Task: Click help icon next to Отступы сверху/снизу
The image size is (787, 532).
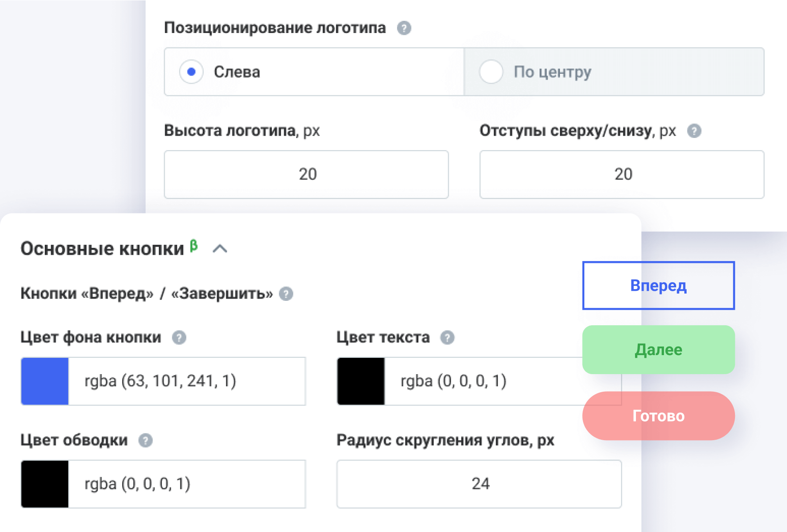Action: click(694, 131)
